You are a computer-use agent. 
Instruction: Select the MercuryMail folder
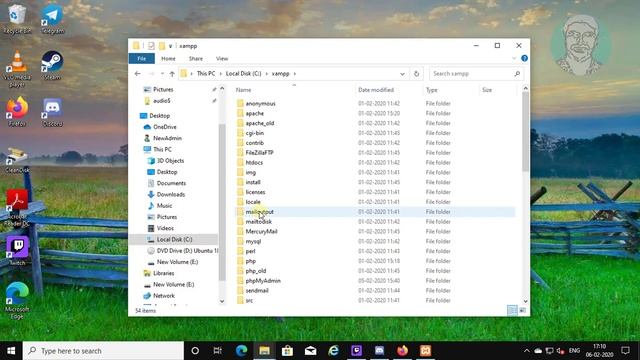[x=261, y=231]
